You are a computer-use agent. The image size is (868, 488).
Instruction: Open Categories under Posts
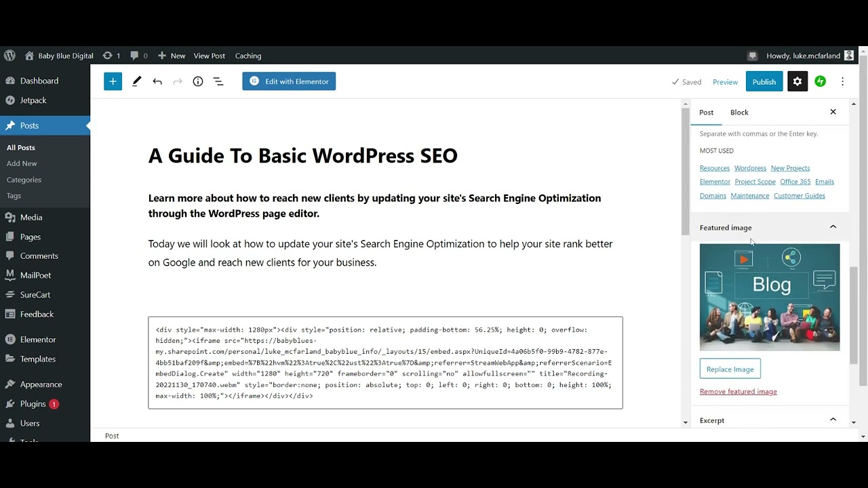[x=24, y=180]
